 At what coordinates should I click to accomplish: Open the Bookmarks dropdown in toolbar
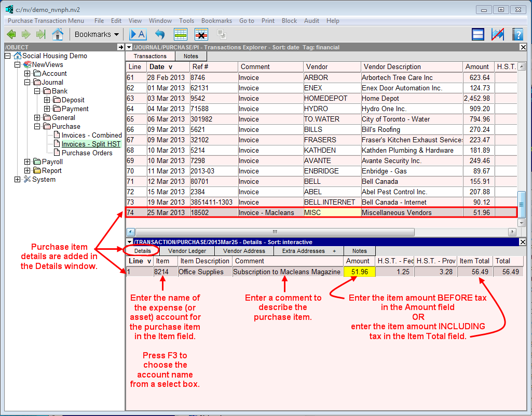[x=97, y=35]
